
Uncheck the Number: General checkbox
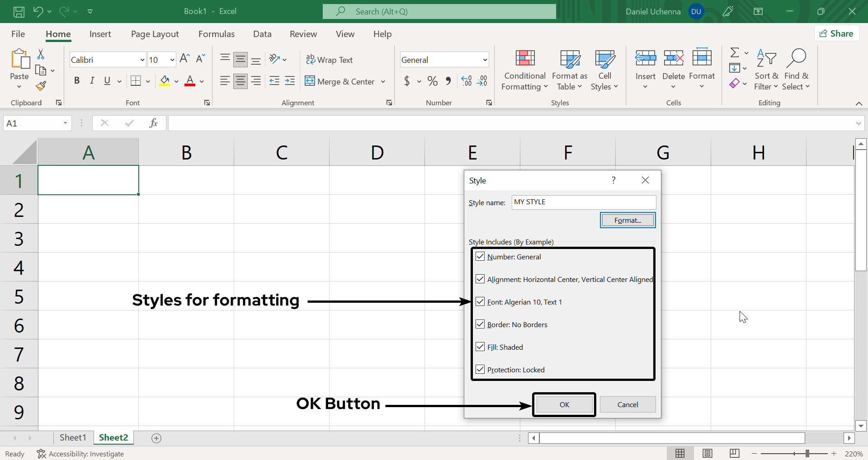pos(480,257)
